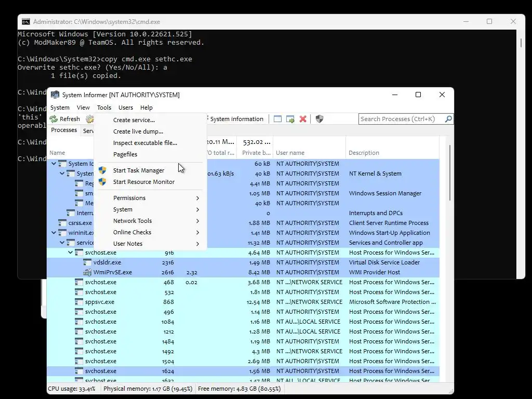Expand the Network Tools submenu
Viewport: 532px width, 399px height.
(x=150, y=221)
